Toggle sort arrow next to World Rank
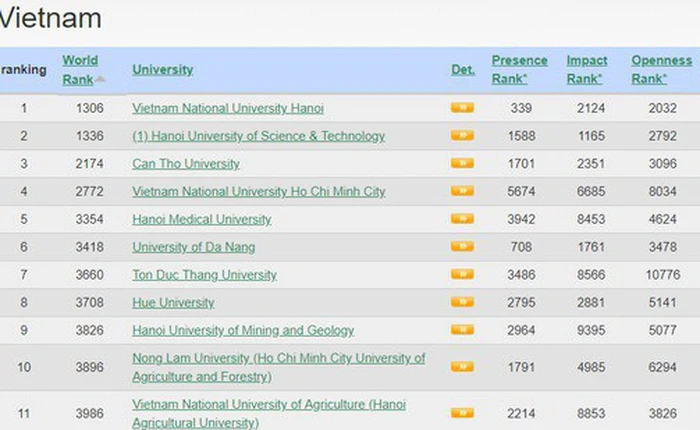The image size is (700, 430). [100, 79]
